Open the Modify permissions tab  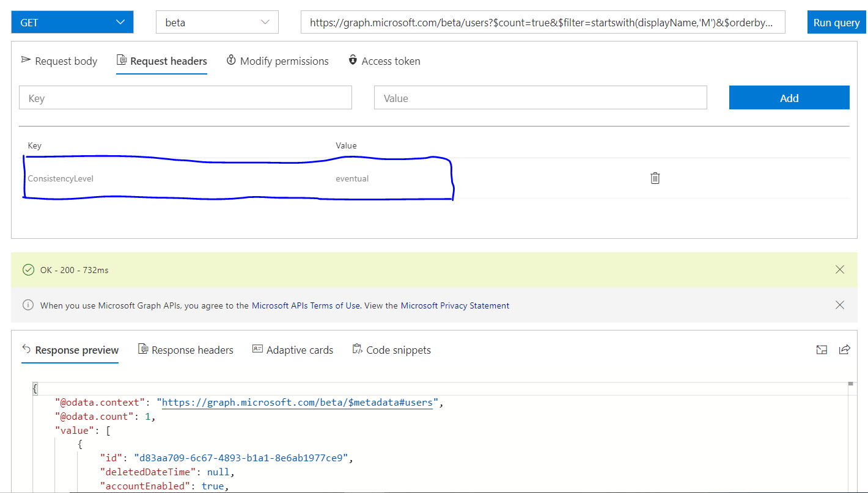point(278,61)
